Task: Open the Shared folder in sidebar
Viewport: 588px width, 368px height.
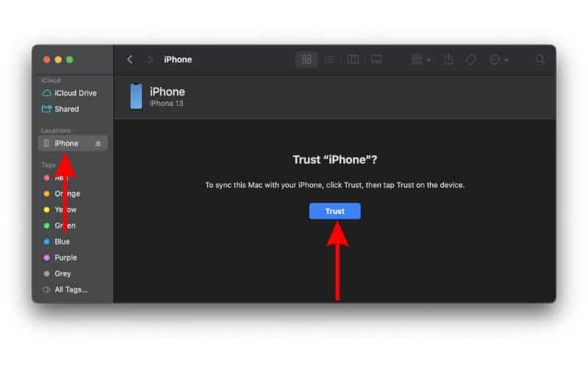Action: click(66, 109)
